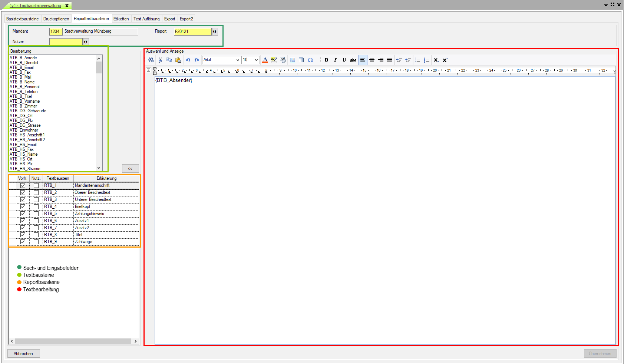Check Nutz. checkbox for RTB_4
Image resolution: width=624 pixels, height=364 pixels.
tap(36, 206)
